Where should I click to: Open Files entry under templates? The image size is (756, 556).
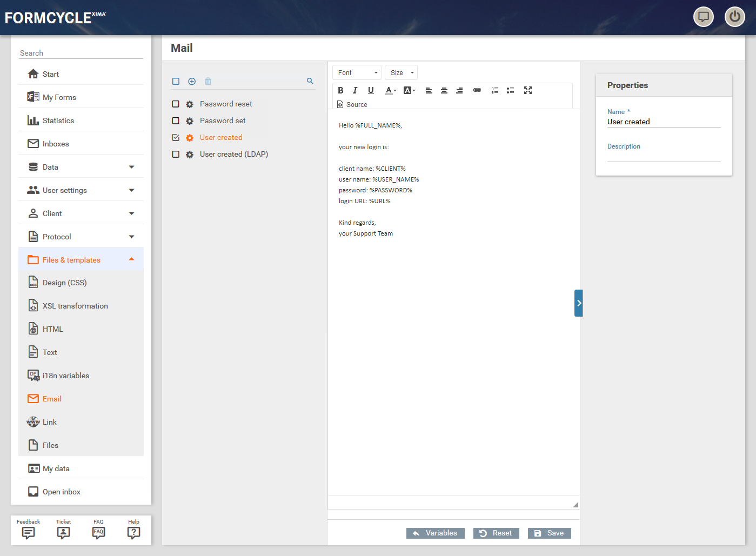click(x=81, y=445)
